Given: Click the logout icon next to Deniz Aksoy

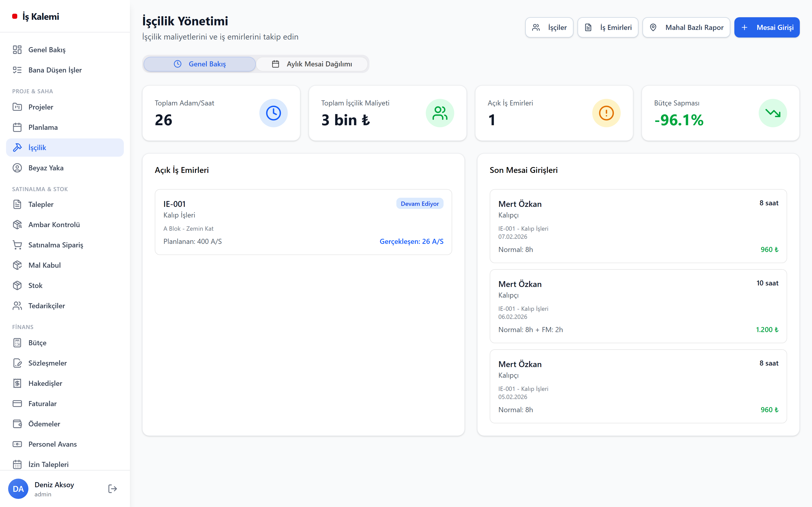Looking at the screenshot, I should tap(112, 488).
